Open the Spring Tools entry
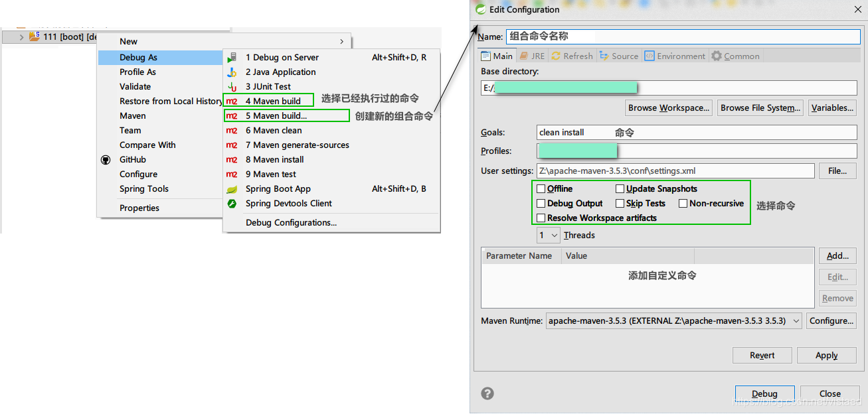Viewport: 868px width, 414px height. [160, 189]
